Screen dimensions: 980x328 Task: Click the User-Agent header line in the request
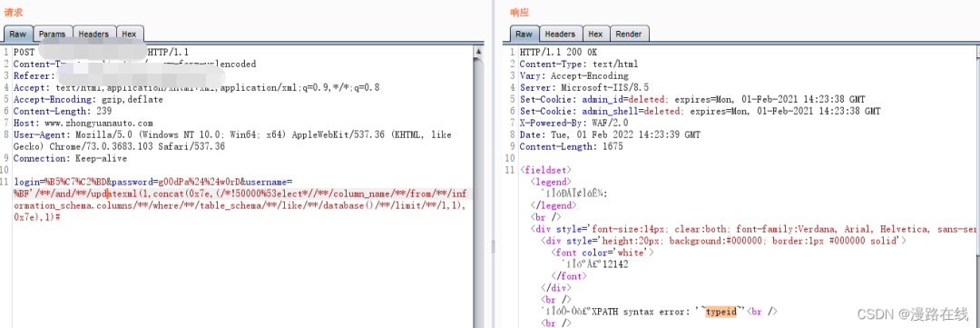click(232, 140)
